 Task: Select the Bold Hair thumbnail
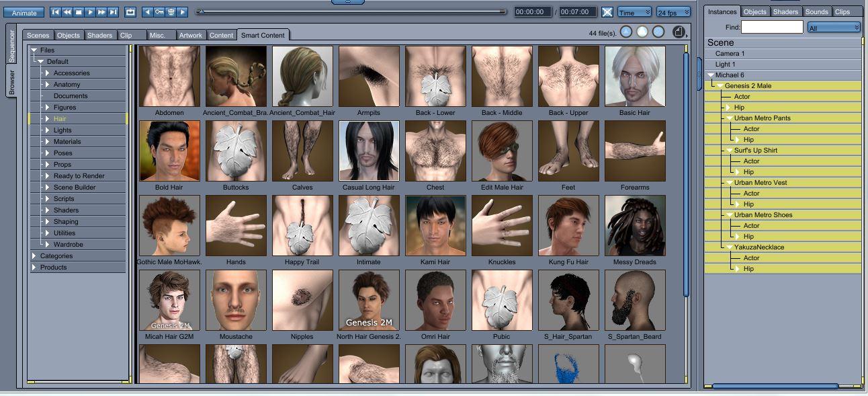pos(169,151)
